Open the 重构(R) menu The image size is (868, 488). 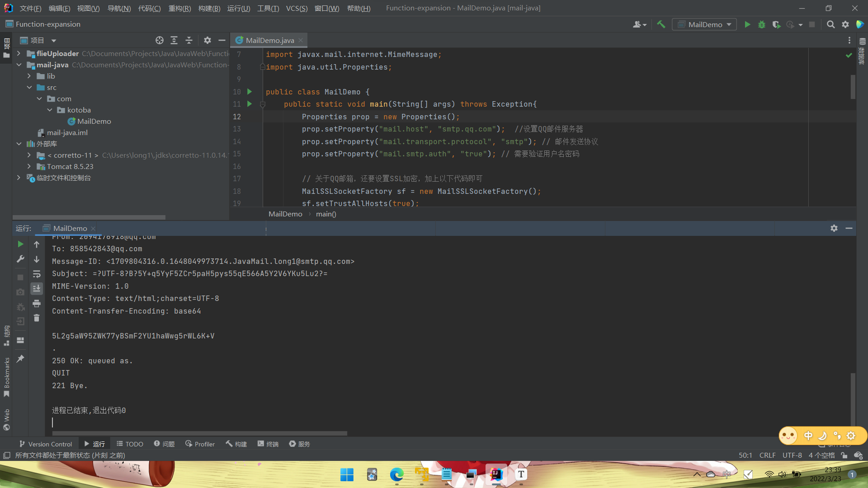click(x=179, y=8)
